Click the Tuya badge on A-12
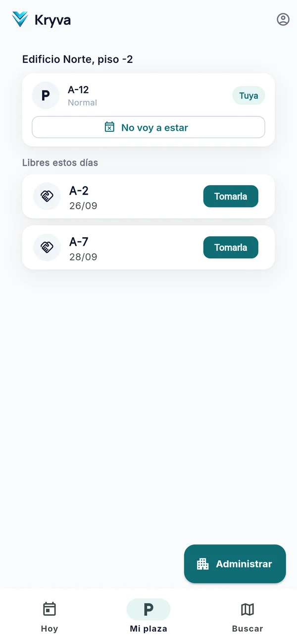Image resolution: width=297 pixels, height=644 pixels. (248, 96)
